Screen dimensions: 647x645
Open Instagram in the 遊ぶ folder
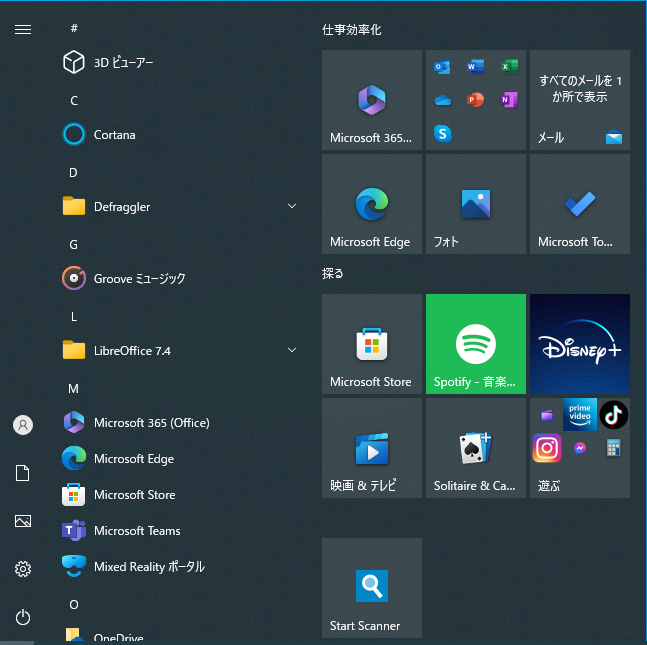(x=547, y=448)
